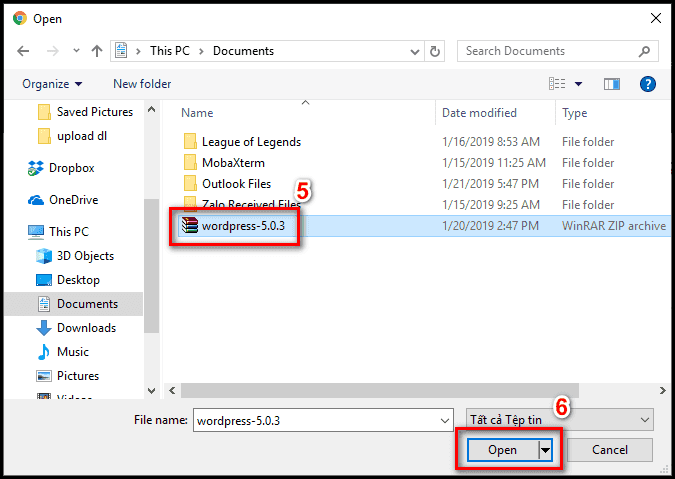
Task: Toggle the preview pane icon
Action: [612, 84]
